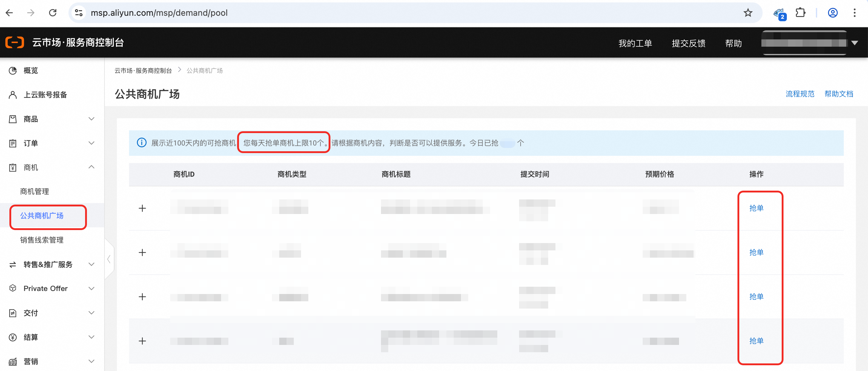868x371 pixels.
Task: Click the Overview pie chart sidebar icon
Action: [13, 71]
